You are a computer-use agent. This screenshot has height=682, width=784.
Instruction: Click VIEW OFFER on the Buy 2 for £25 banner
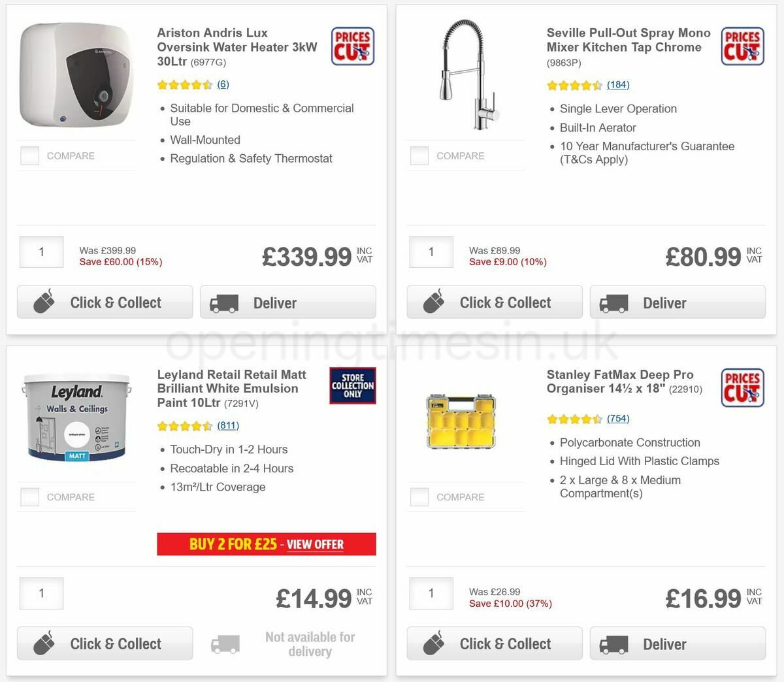(315, 544)
